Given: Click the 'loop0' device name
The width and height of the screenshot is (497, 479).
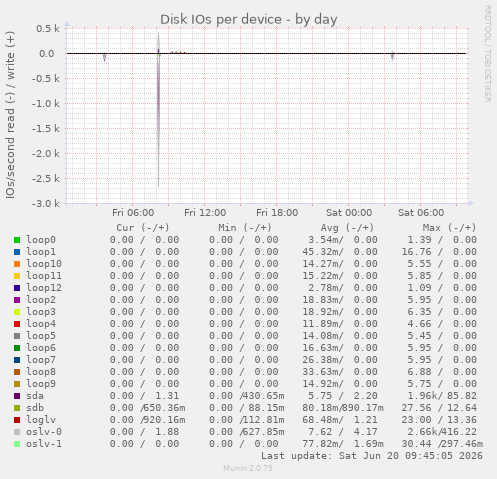Looking at the screenshot, I should pos(41,240).
